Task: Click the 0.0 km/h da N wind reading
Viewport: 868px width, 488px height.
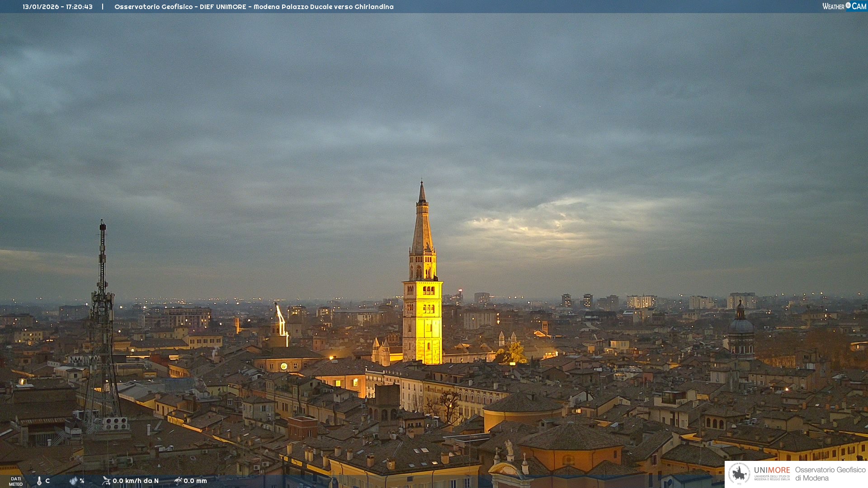Action: coord(135,481)
